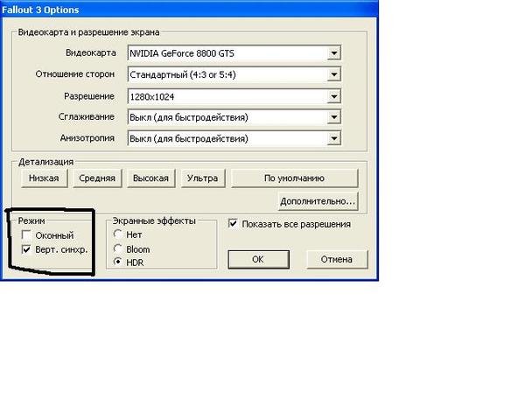Set detail to Низкая
This screenshot has width=525, height=420.
click(44, 178)
